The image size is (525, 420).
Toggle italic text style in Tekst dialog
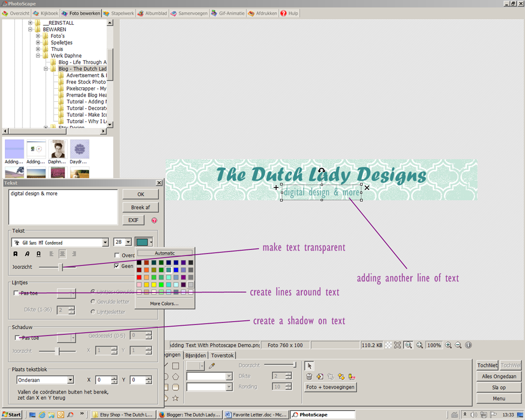27,254
